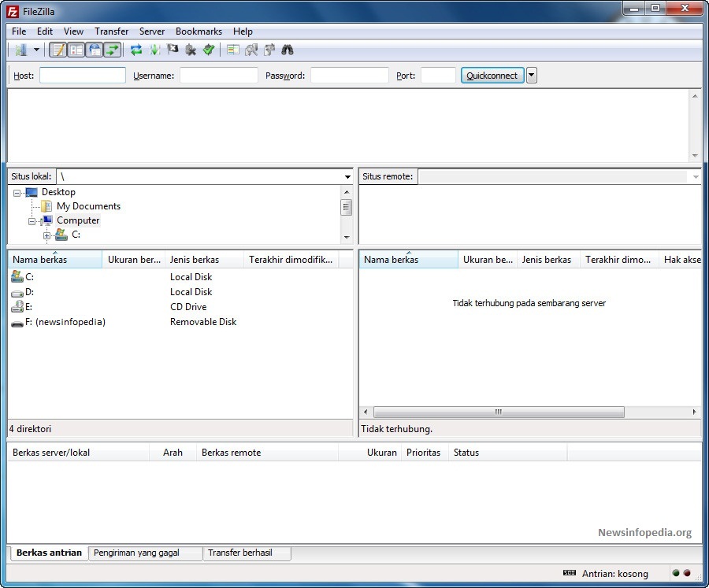Image resolution: width=709 pixels, height=588 pixels.
Task: Click the Quickconnect button
Action: point(492,76)
